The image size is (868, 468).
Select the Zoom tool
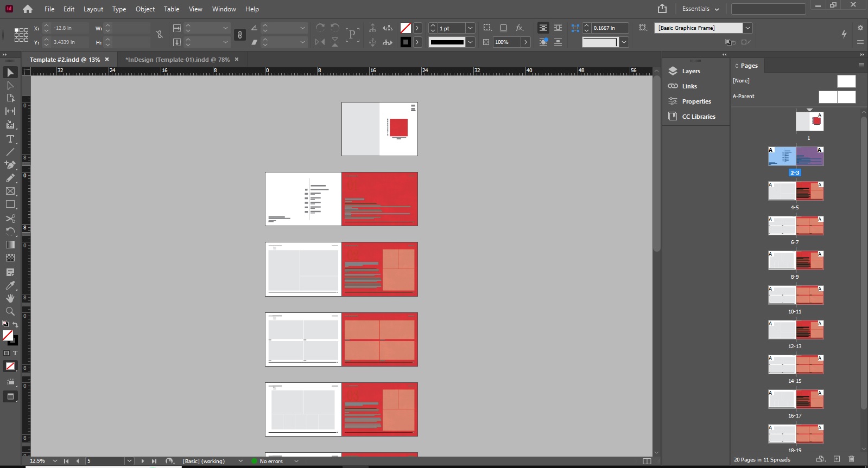(10, 311)
